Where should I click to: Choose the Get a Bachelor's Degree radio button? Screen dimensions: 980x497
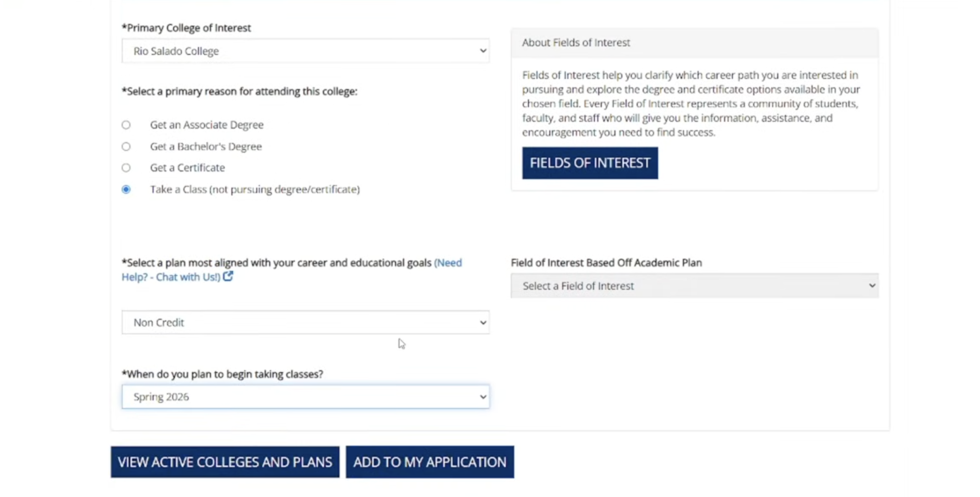126,147
